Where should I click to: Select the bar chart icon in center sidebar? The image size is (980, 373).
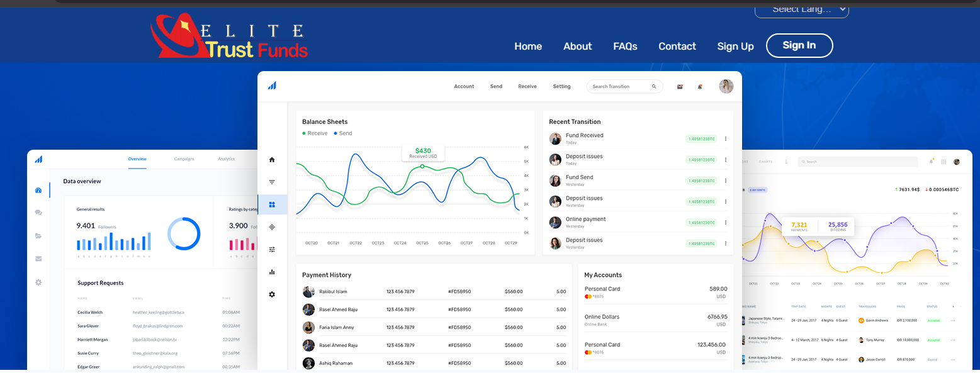(272, 272)
